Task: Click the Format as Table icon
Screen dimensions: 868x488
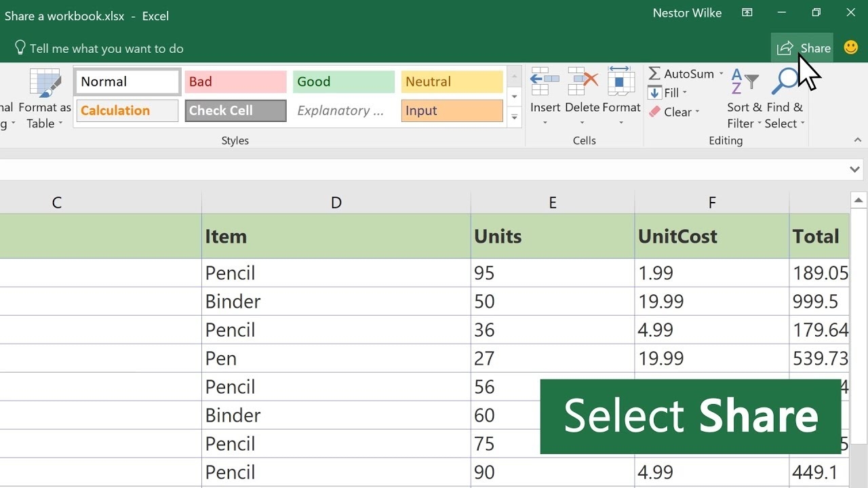Action: [45, 85]
